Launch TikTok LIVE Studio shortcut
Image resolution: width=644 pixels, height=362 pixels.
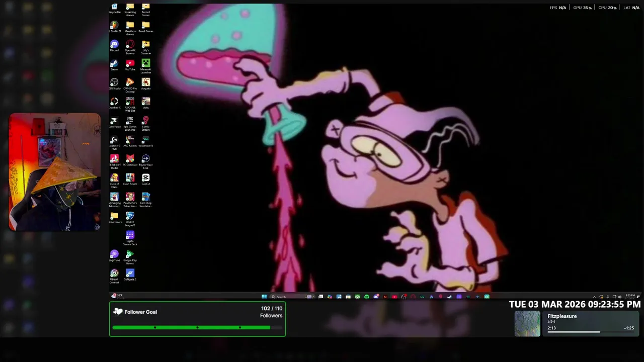coord(114,162)
